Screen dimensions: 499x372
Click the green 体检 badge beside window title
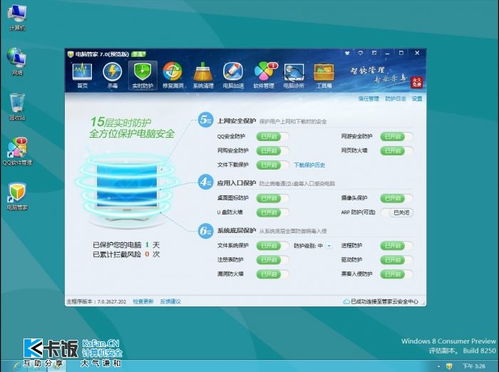coord(138,54)
